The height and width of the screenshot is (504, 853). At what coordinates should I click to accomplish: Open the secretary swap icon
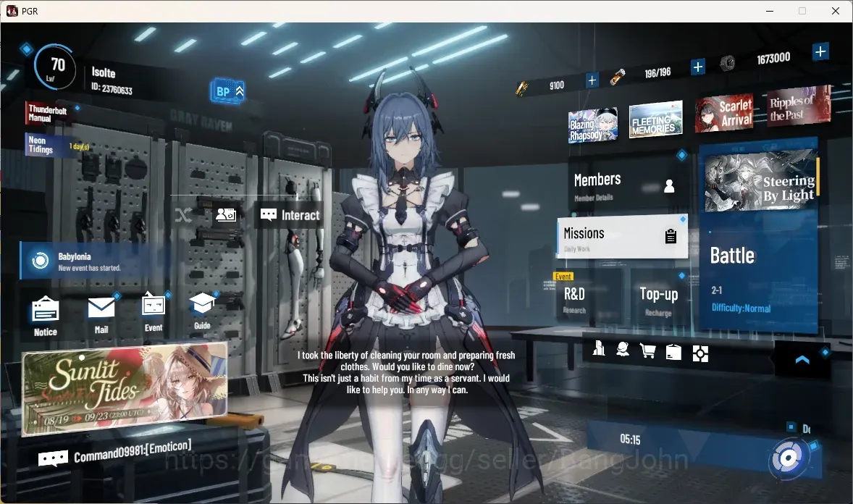(x=226, y=215)
